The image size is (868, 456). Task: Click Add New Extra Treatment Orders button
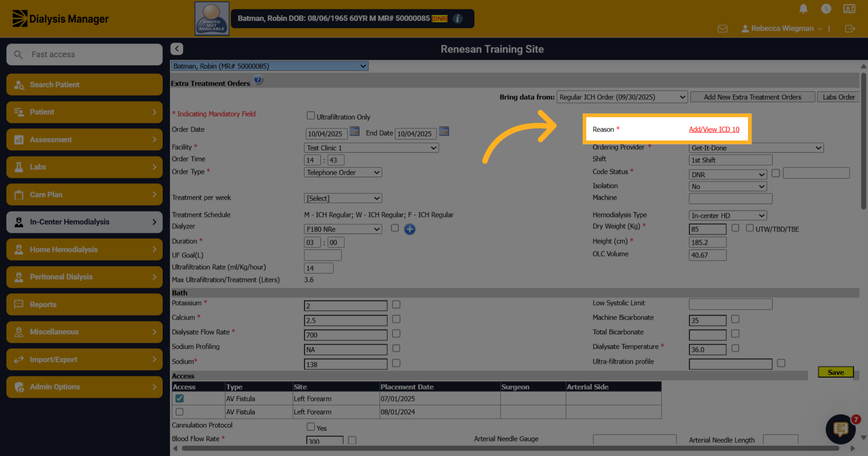coord(753,97)
